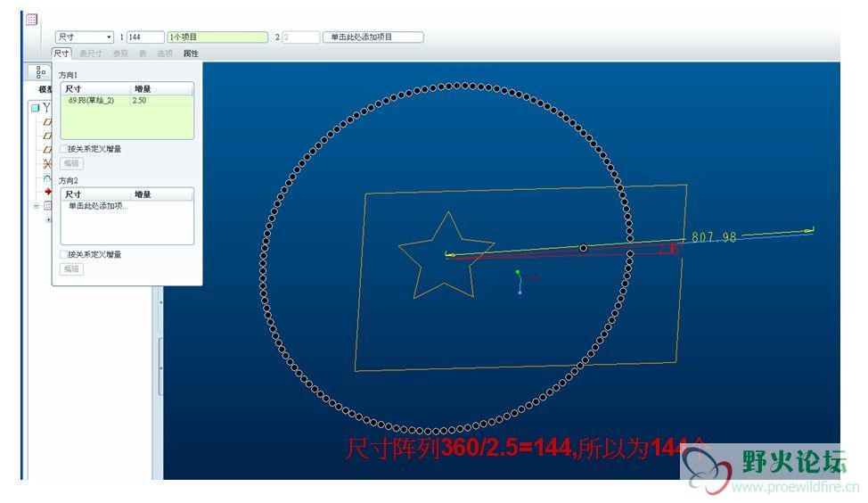Select the third datum plane icon in tree
This screenshot has height=503, width=868.
(x=47, y=150)
